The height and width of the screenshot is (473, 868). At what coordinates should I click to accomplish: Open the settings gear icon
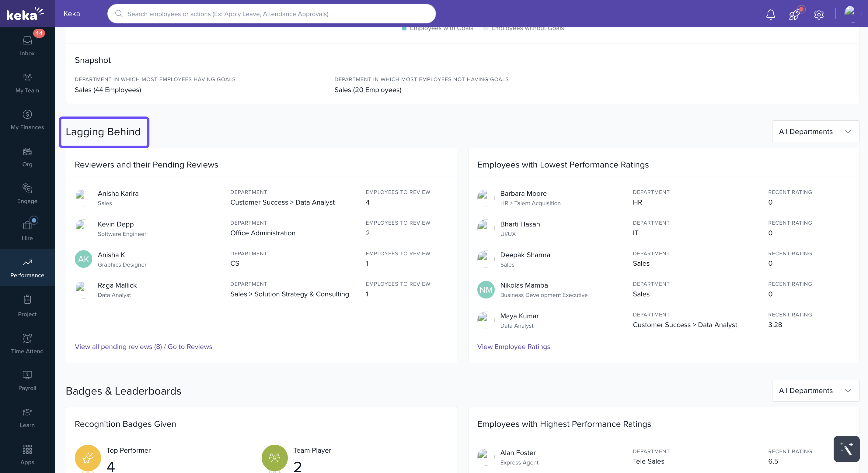819,14
